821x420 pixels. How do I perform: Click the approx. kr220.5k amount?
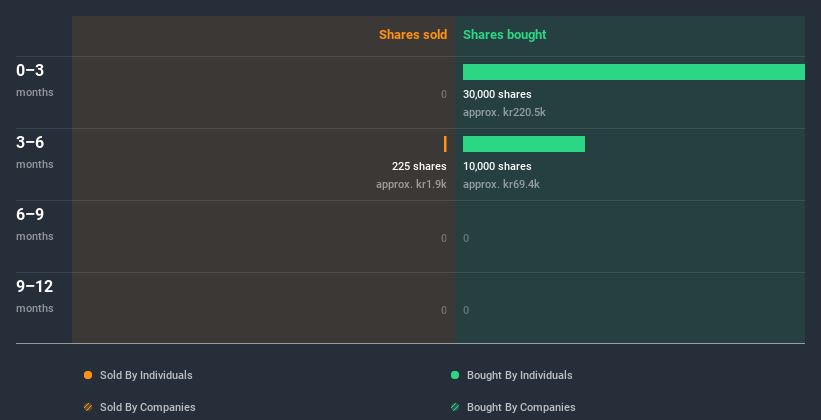[504, 112]
